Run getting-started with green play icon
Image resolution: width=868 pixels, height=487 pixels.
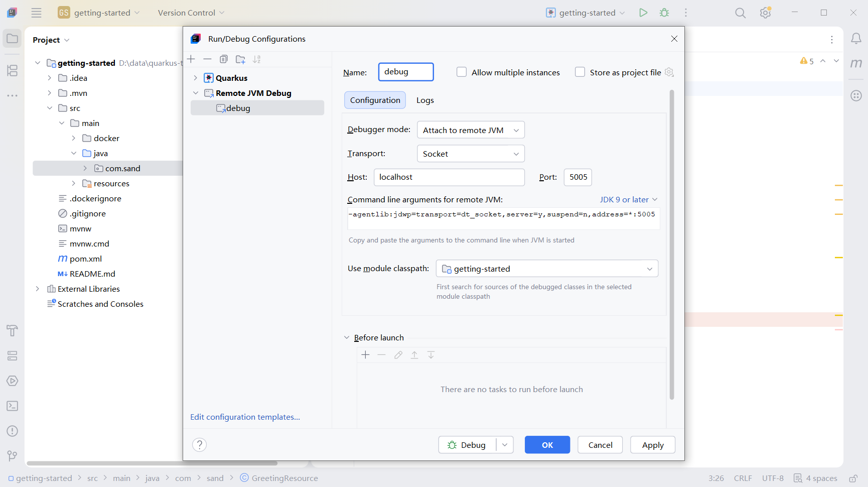coord(643,13)
